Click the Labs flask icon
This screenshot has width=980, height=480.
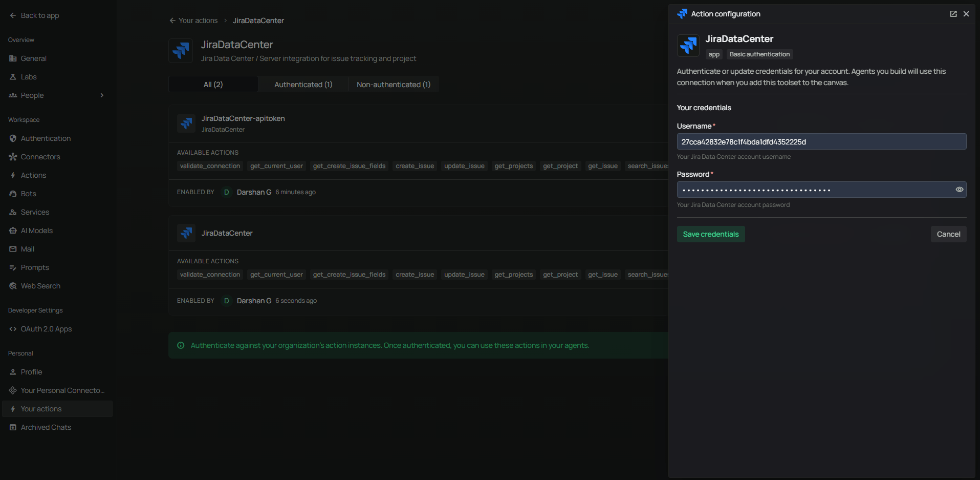point(13,77)
